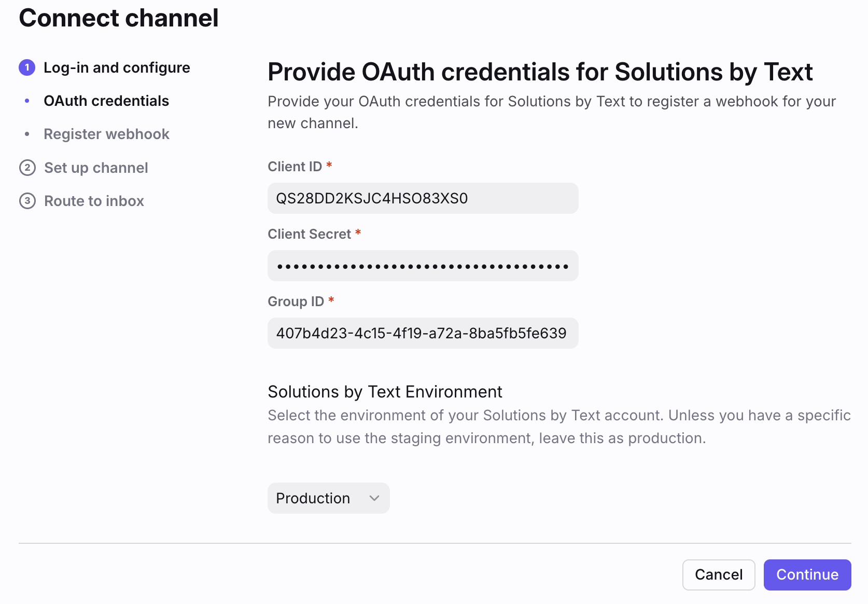Open the Register webhook sub-step
This screenshot has width=868, height=604.
[x=106, y=134]
